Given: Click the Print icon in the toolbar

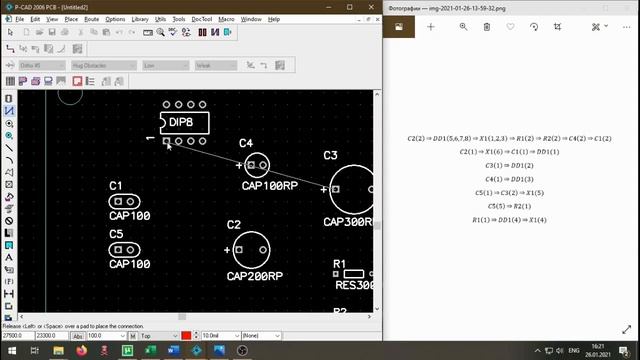Looking at the screenshot, I should tap(65, 32).
